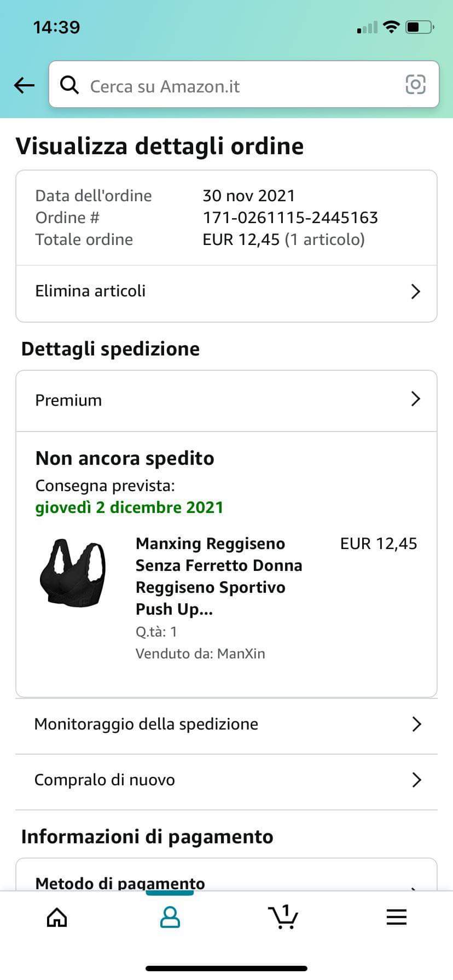Open the shopping cart icon
The height and width of the screenshot is (980, 453).
pos(283,917)
